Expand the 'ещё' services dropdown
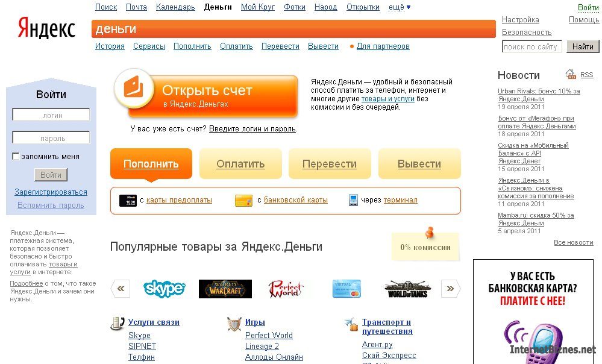The image size is (602, 364). click(400, 7)
